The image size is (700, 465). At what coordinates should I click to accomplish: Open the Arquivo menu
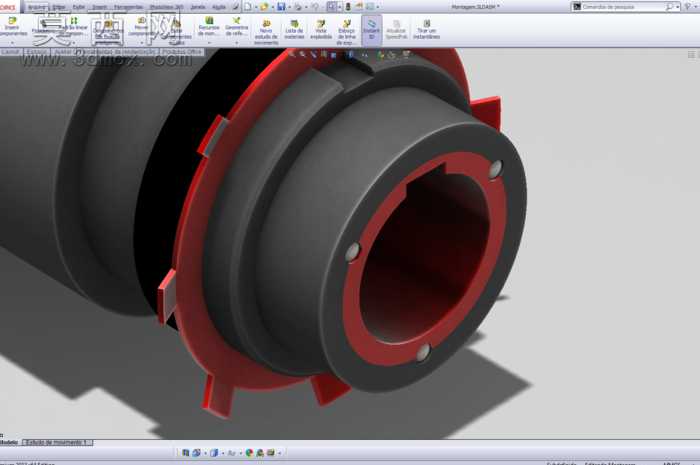[36, 7]
